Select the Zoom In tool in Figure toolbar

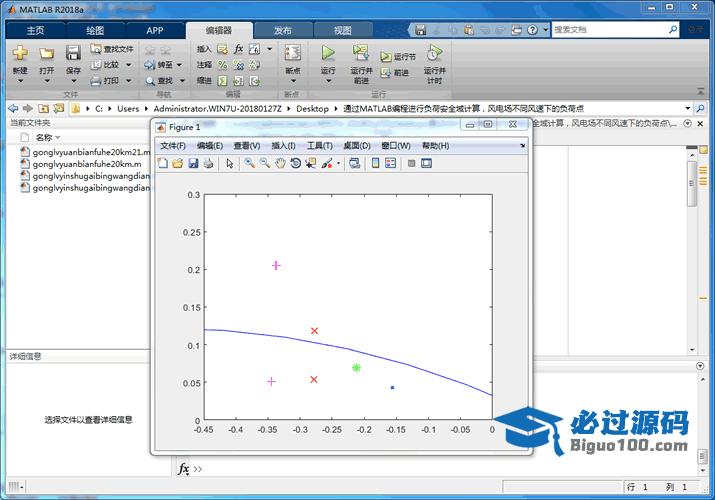(249, 163)
